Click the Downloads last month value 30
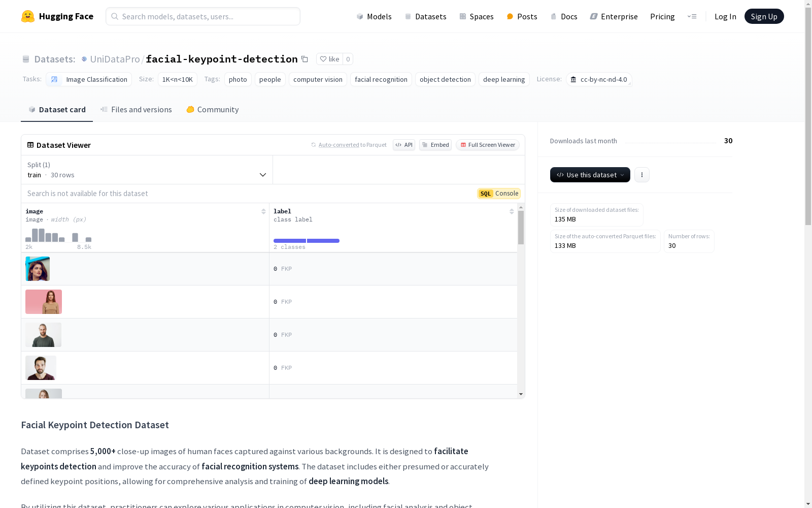 [728, 141]
